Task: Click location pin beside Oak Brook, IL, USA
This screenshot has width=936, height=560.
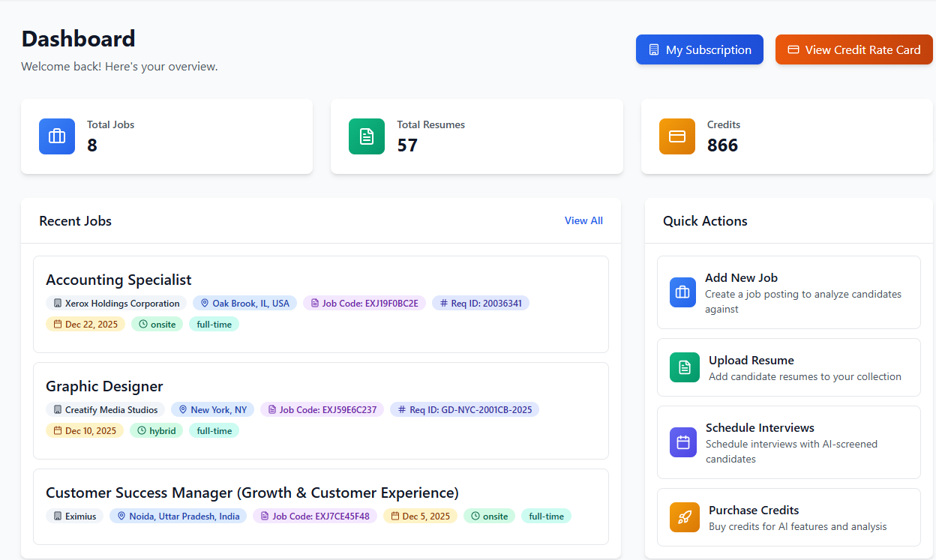Action: point(205,304)
